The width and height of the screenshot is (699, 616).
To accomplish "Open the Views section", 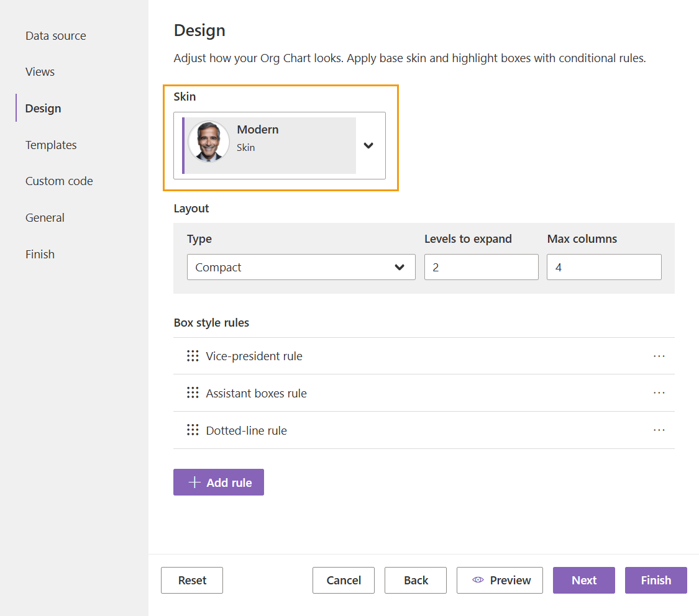I will coord(40,71).
